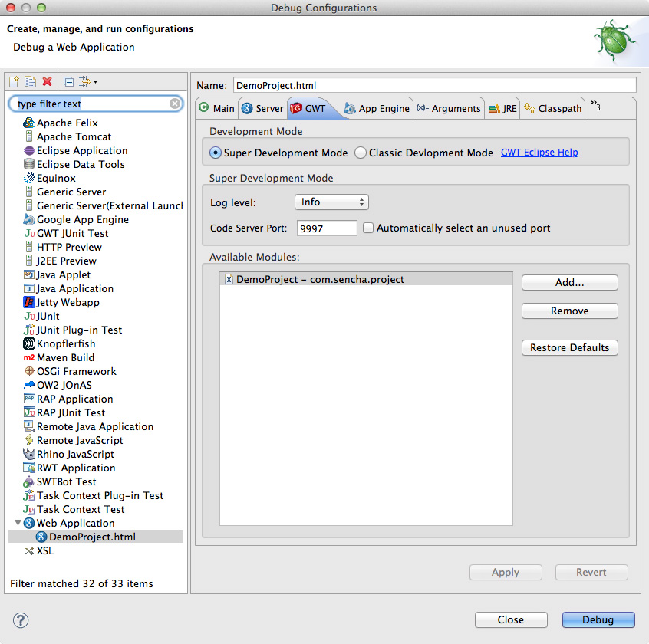The image size is (649, 644).
Task: Click the Duplicate launch configuration icon
Action: 30,81
